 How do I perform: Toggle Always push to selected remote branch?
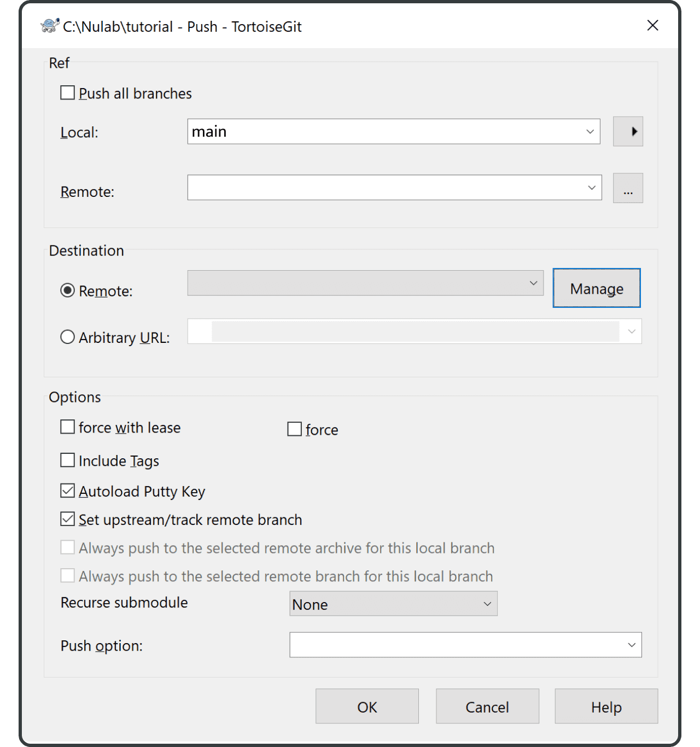[x=67, y=575]
